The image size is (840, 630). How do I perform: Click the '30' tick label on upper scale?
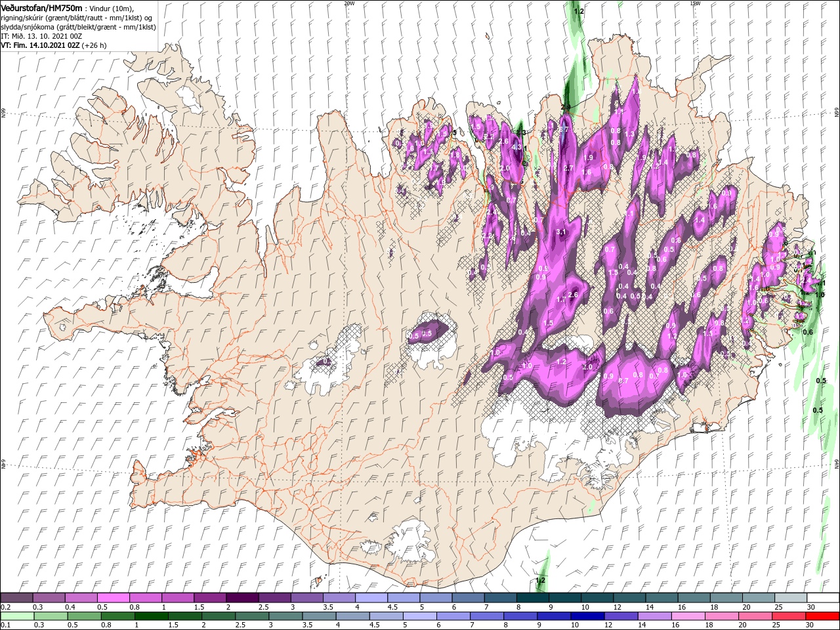pos(811,607)
